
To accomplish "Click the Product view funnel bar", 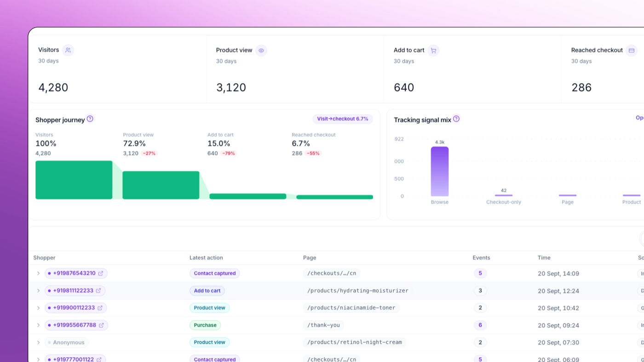I will point(161,185).
